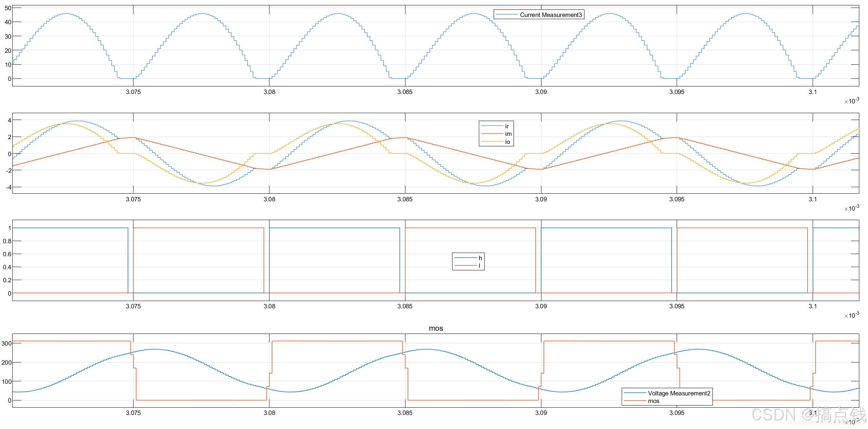Click the x10^-3 exponent under top plot
This screenshot has height=429, width=868.
coord(851,101)
